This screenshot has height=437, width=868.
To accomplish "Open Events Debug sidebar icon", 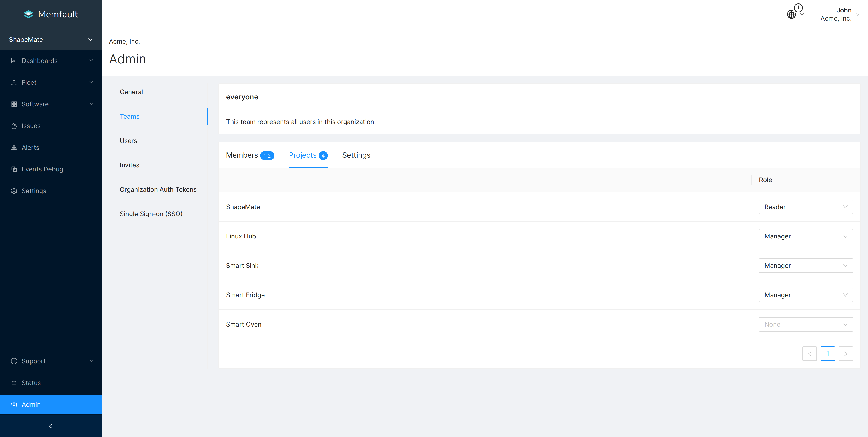I will [14, 169].
